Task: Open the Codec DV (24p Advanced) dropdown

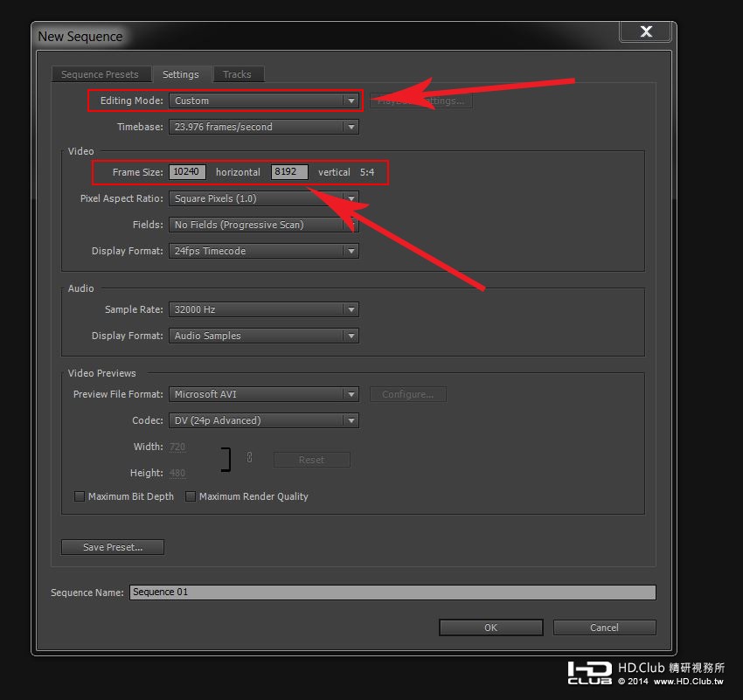Action: 264,420
